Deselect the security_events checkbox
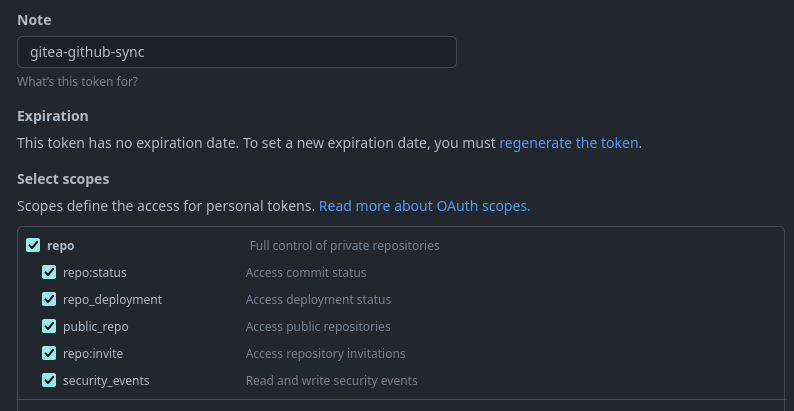This screenshot has width=794, height=411. click(x=49, y=380)
